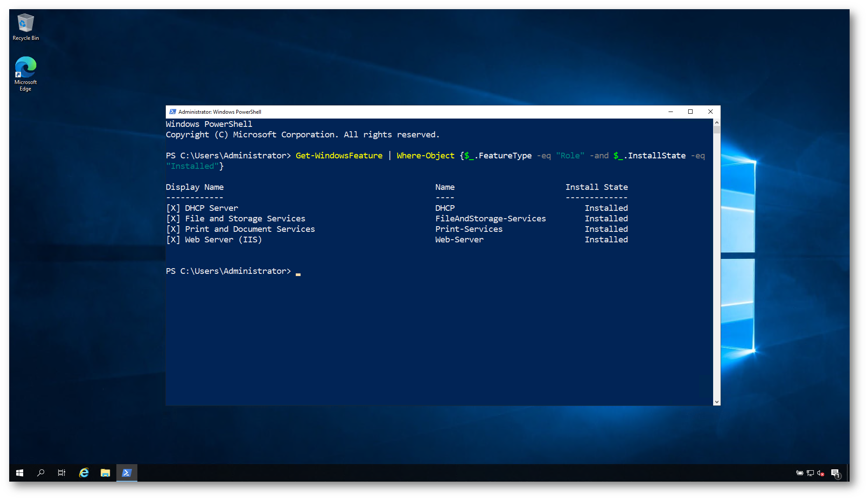Click the PowerShell title bar system icon
The width and height of the screenshot is (868, 500).
[172, 112]
